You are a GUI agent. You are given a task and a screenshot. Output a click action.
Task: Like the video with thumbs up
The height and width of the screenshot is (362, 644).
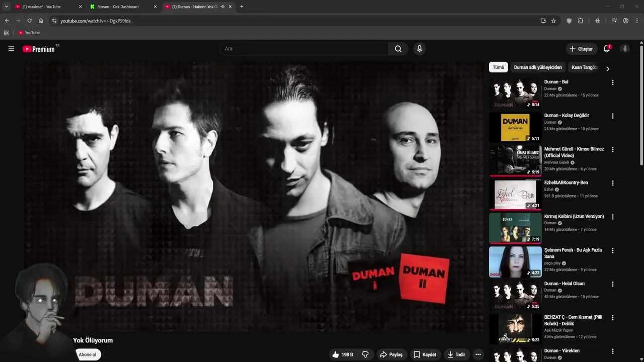343,354
